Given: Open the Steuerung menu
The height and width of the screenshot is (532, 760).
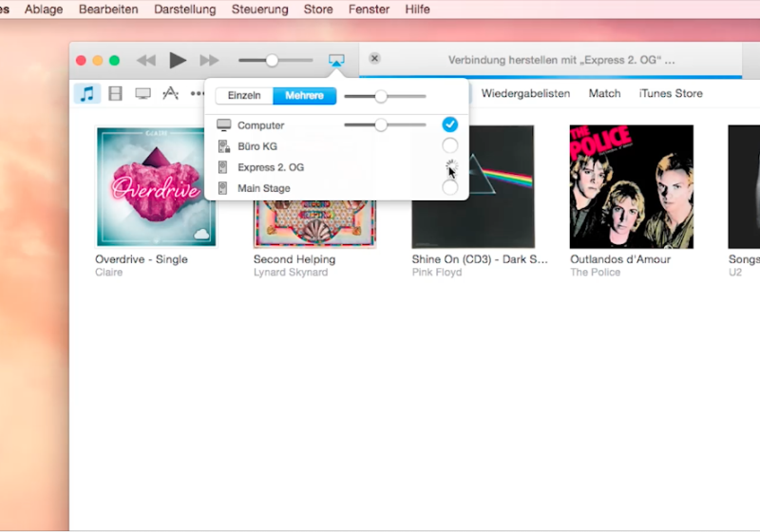Looking at the screenshot, I should click(x=259, y=9).
